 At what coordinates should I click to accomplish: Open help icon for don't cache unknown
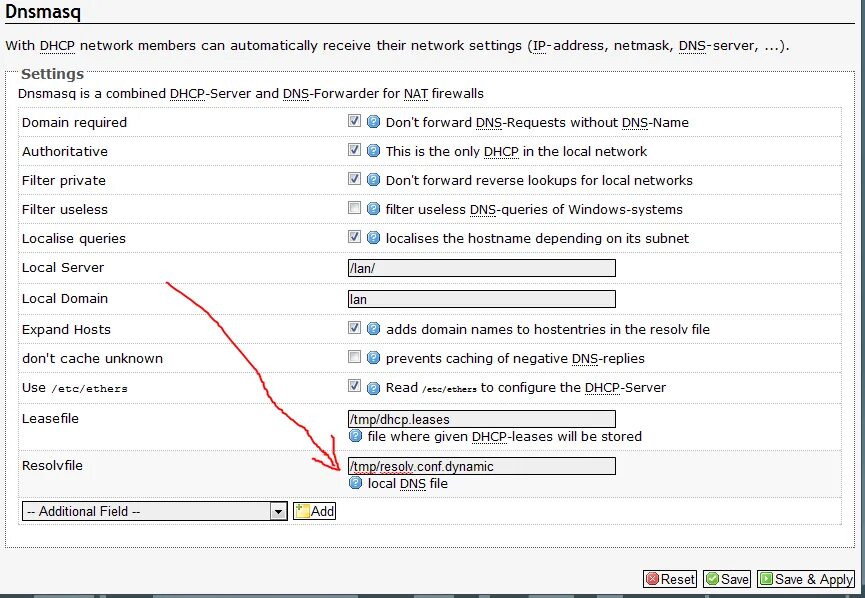(373, 357)
